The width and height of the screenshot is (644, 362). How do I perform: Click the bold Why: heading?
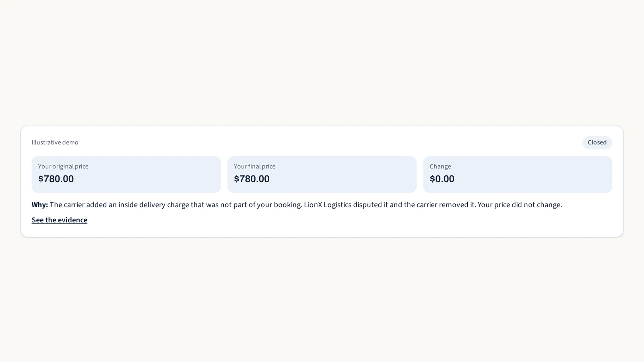point(39,205)
